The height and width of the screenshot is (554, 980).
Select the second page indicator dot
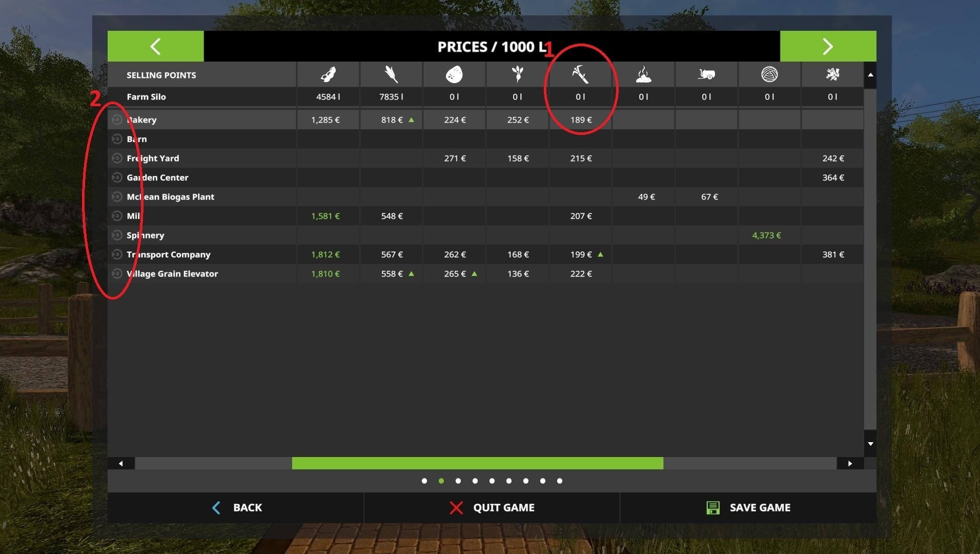coord(441,481)
